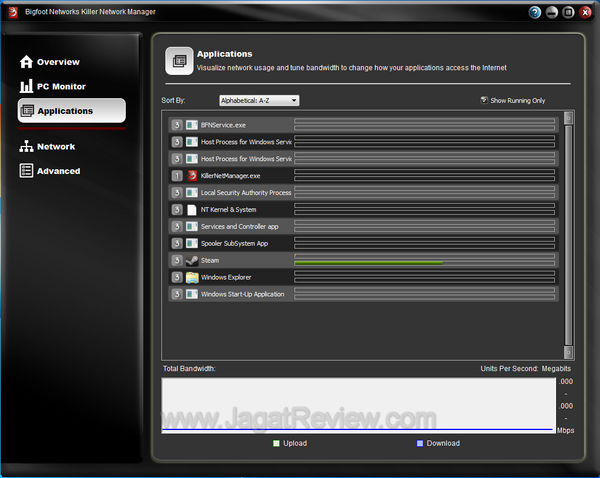The width and height of the screenshot is (600, 478).
Task: Click the Steam application icon
Action: [x=192, y=260]
